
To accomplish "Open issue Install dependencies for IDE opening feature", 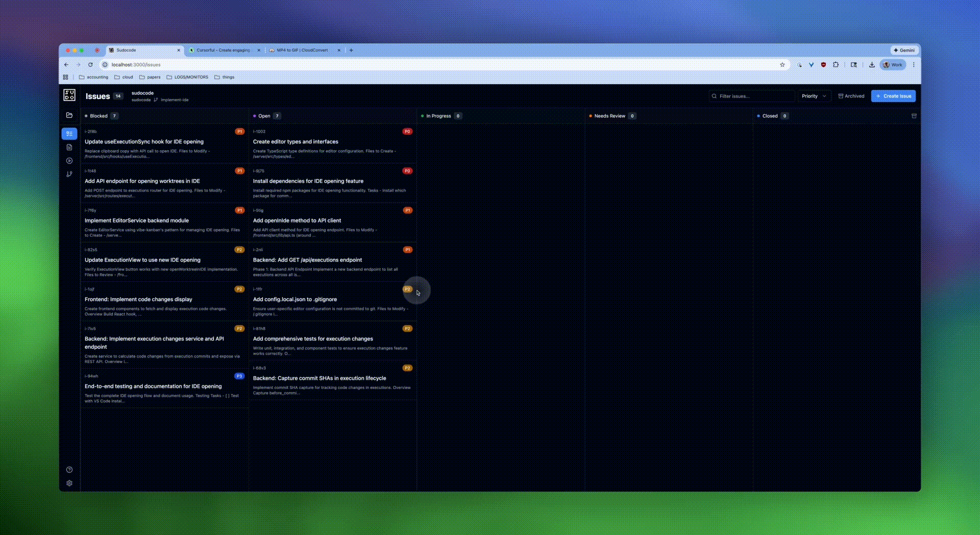I will (x=333, y=183).
